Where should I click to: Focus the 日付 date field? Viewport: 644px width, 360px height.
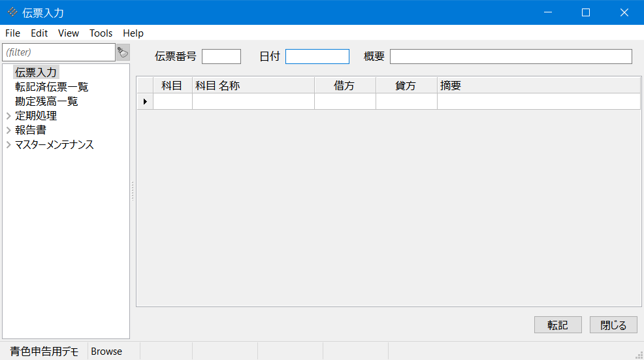point(317,57)
